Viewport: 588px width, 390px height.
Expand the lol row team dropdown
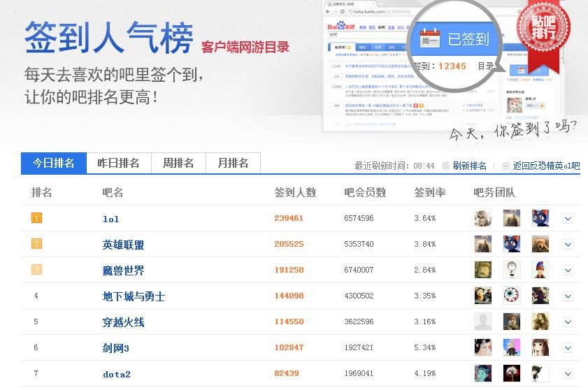(568, 219)
